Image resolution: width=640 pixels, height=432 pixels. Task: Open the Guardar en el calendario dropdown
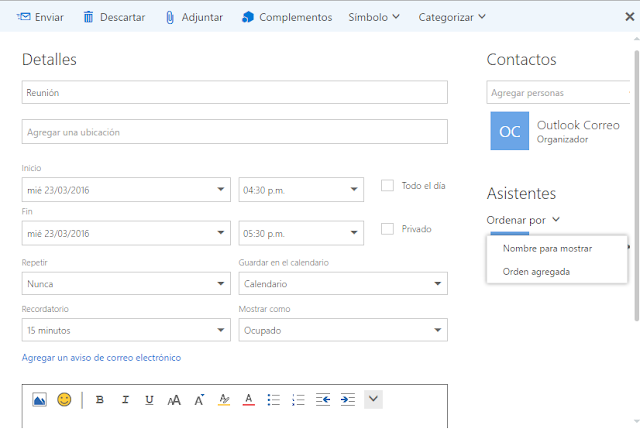(343, 283)
